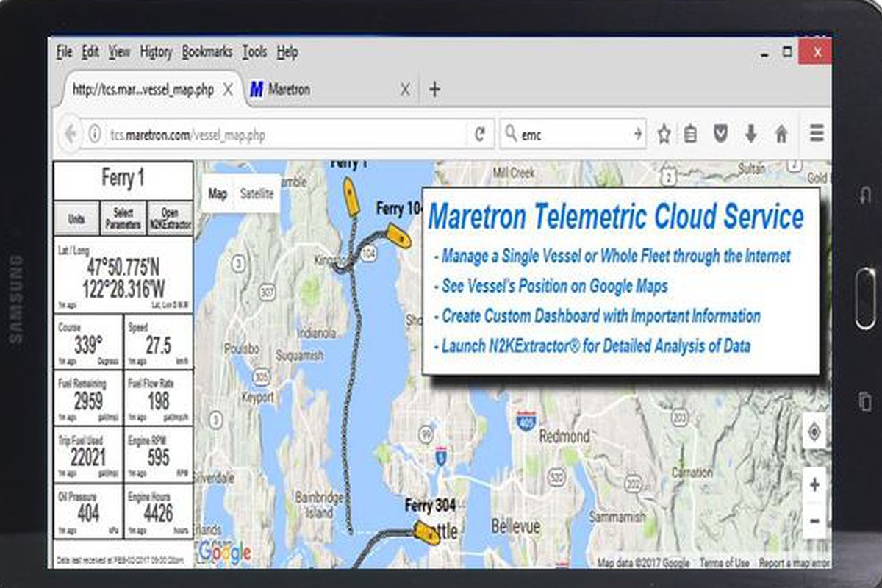Open a new browser tab
Viewport: 882px width, 588px height.
tap(434, 90)
